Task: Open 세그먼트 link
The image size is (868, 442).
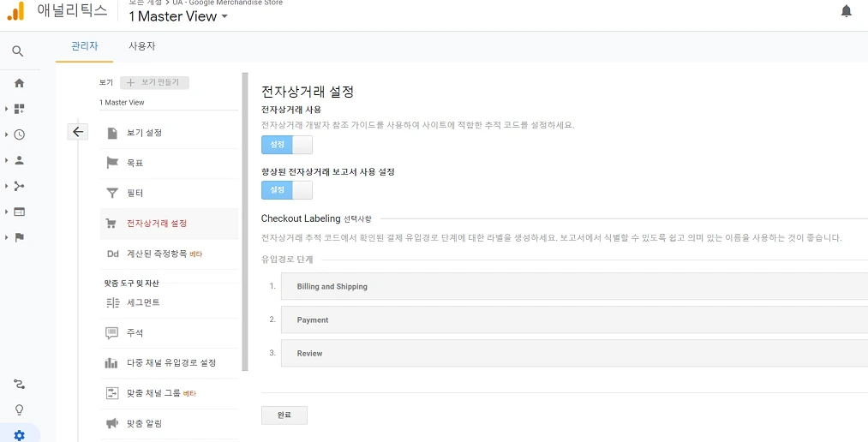Action: tap(143, 302)
